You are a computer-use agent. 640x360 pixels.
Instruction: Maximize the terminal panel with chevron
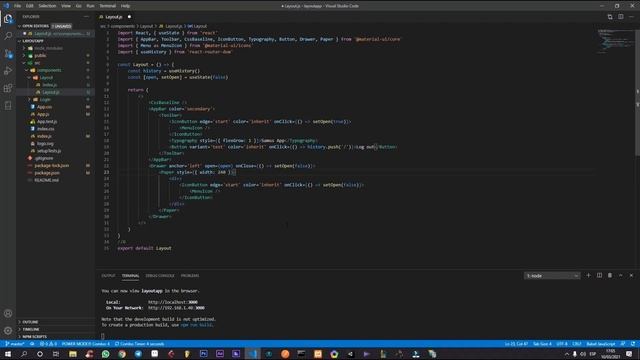(620, 276)
